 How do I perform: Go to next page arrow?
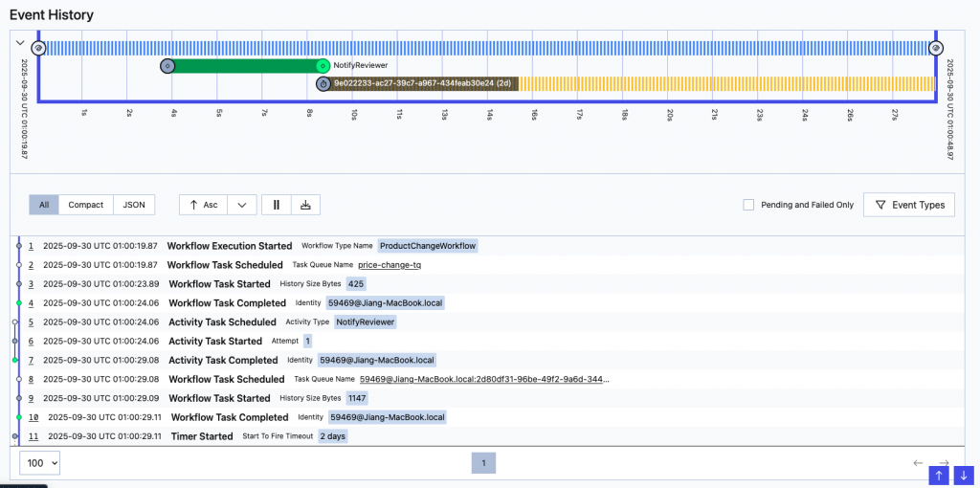[x=944, y=462]
